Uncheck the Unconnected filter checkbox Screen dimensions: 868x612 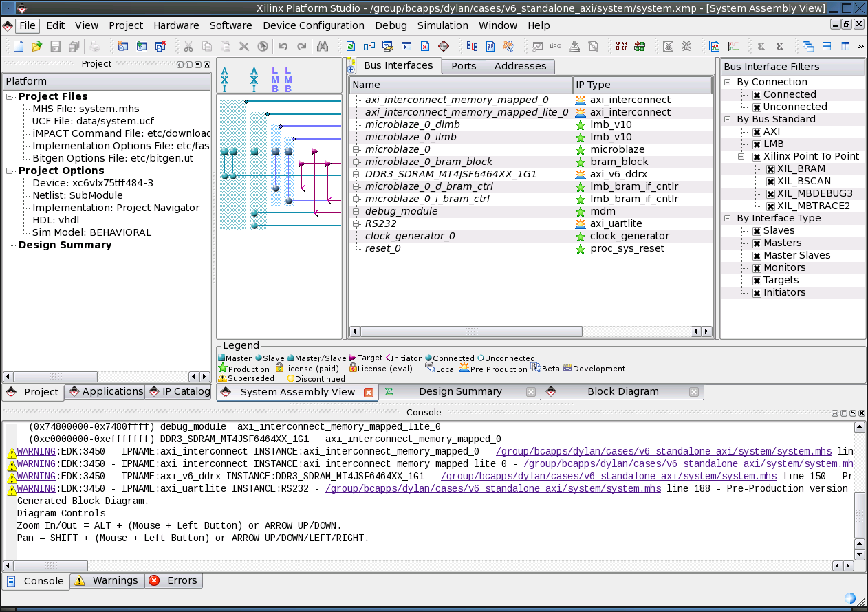pyautogui.click(x=757, y=107)
